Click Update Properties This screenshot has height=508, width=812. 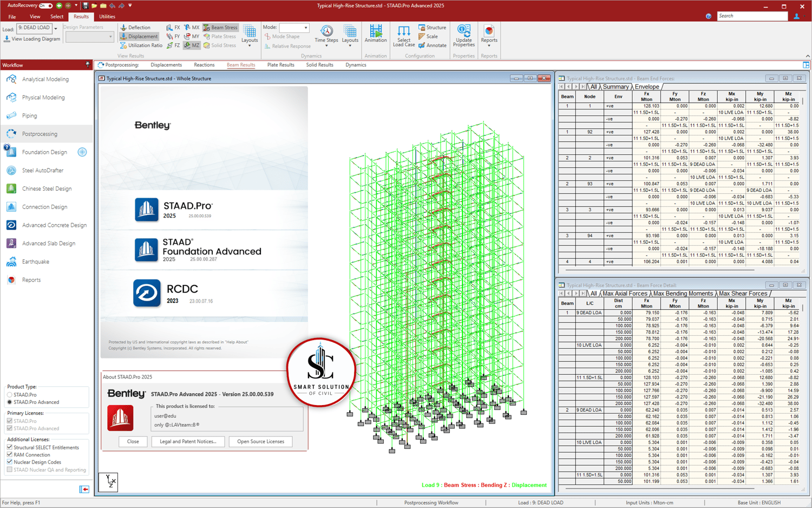pyautogui.click(x=464, y=36)
